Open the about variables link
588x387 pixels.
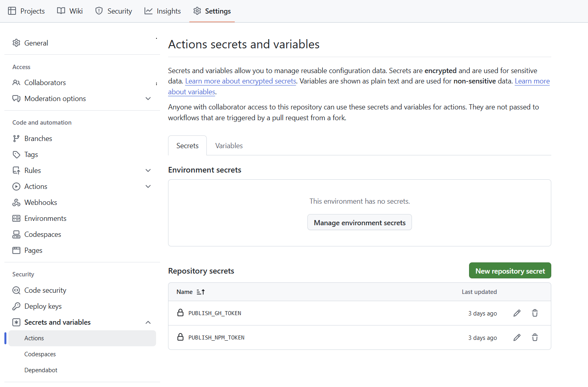point(192,92)
